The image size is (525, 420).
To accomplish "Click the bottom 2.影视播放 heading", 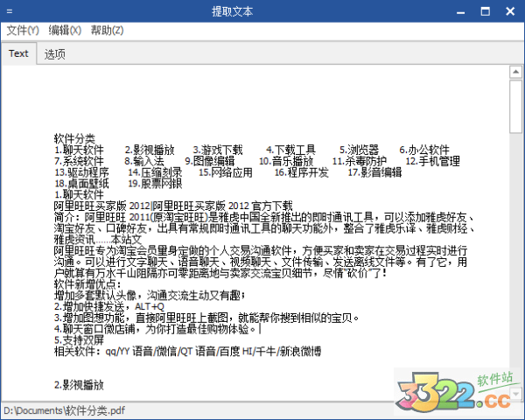I will click(79, 385).
